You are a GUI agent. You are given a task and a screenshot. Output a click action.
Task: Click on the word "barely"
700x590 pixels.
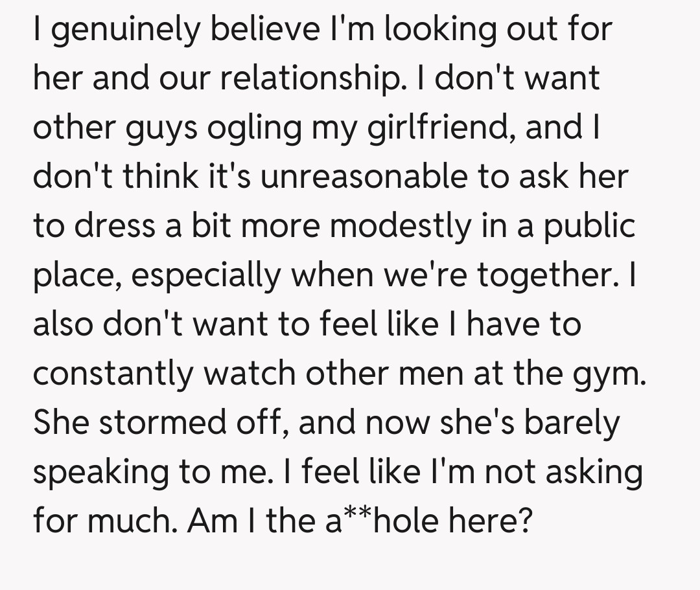[x=572, y=423]
